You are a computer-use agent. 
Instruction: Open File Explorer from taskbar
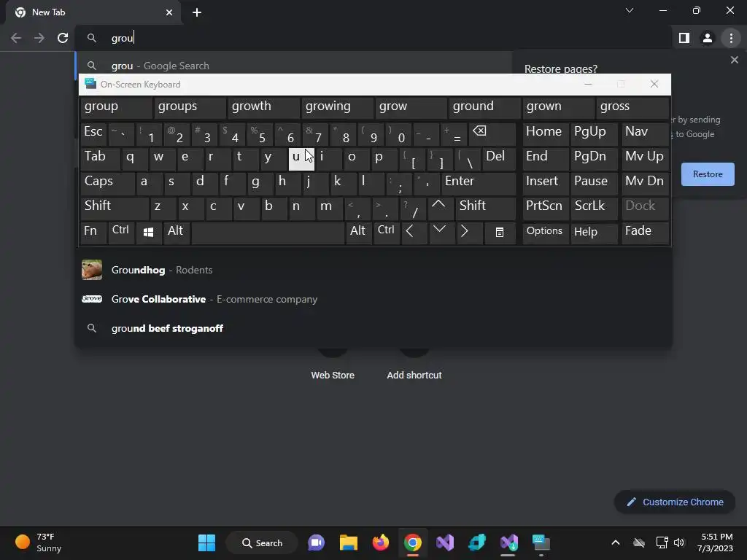(x=348, y=542)
